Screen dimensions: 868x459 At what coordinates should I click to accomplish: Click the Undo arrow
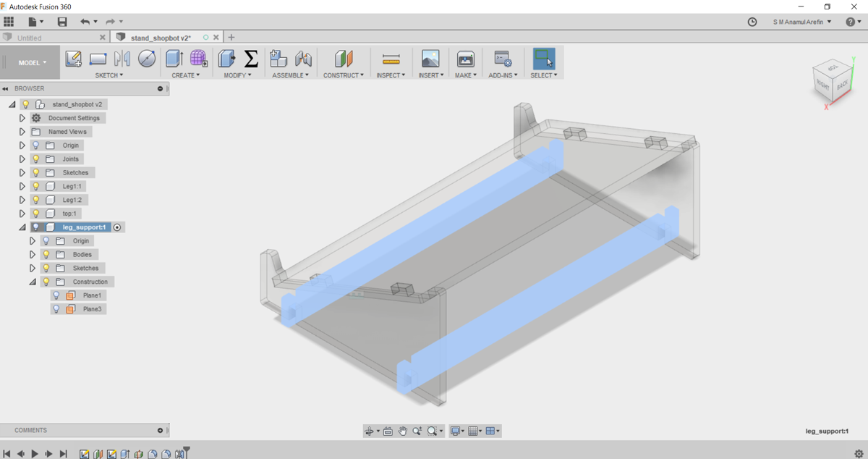pyautogui.click(x=85, y=22)
